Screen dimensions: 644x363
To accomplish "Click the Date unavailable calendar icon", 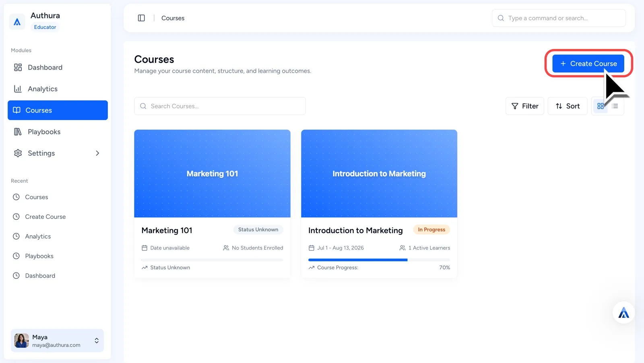I will pos(144,248).
